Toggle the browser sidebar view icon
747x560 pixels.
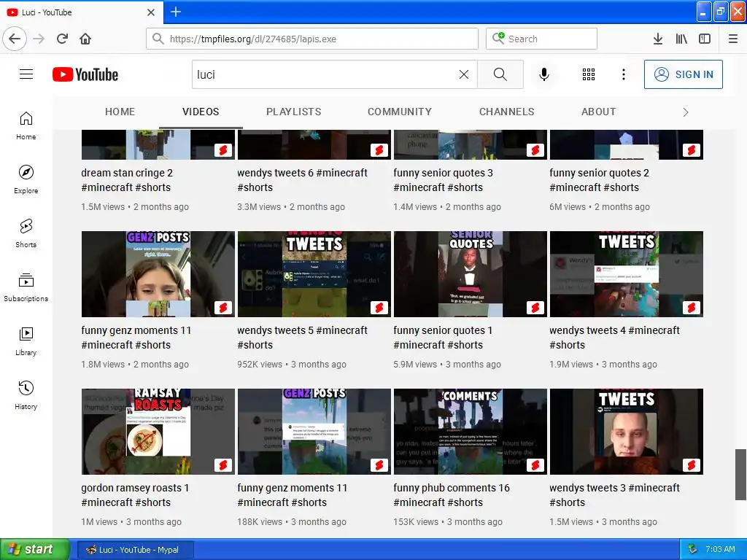[705, 39]
